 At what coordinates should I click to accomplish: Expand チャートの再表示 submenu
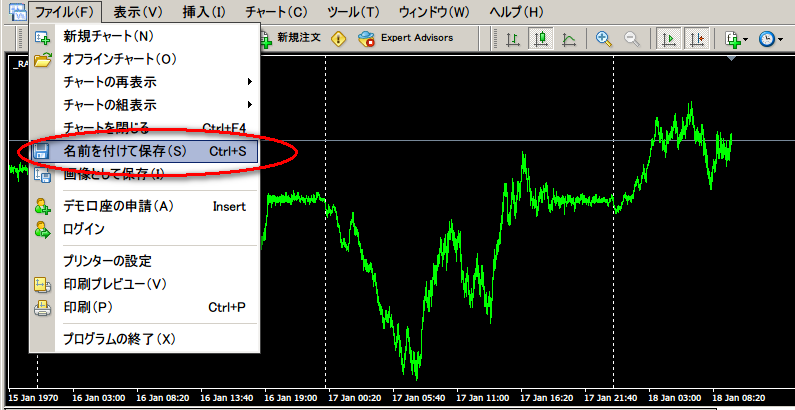[144, 82]
